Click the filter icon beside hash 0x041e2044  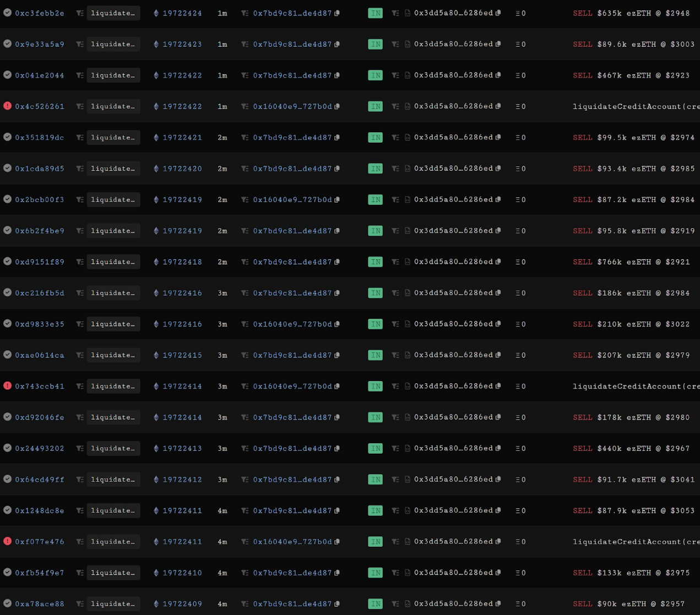click(x=80, y=75)
